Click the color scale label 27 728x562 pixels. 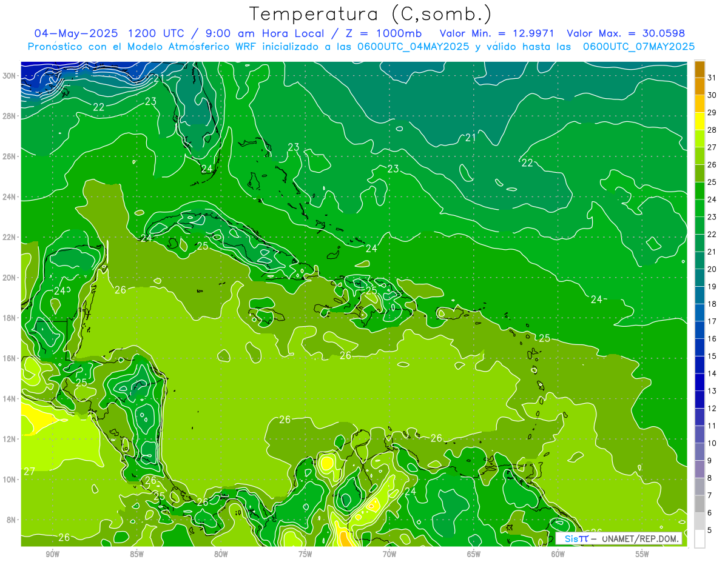712,147
